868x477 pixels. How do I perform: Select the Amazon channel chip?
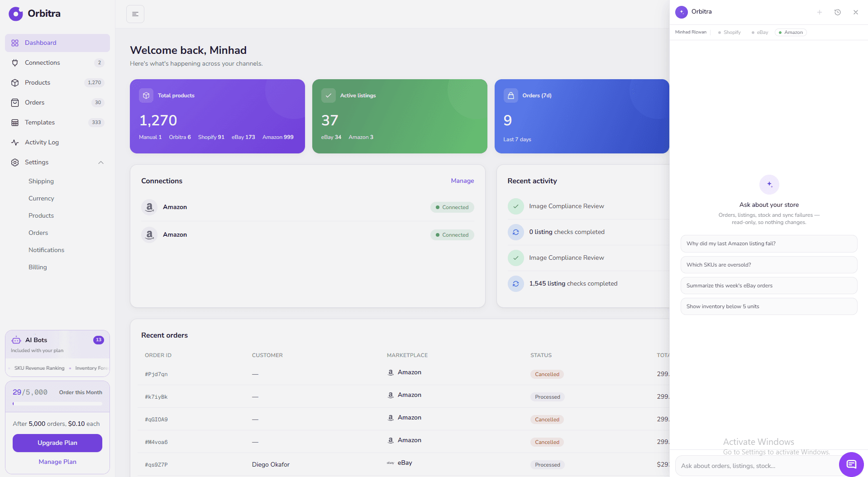[791, 32]
